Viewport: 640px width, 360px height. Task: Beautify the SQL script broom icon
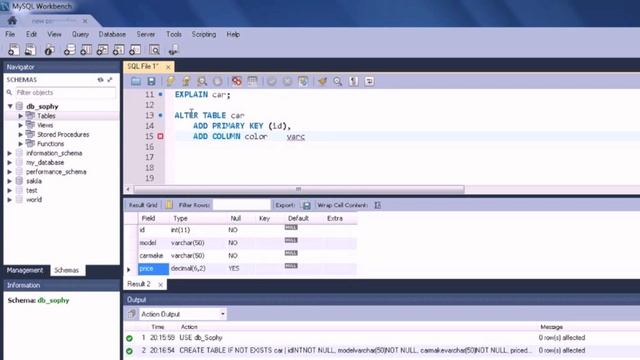click(x=322, y=81)
